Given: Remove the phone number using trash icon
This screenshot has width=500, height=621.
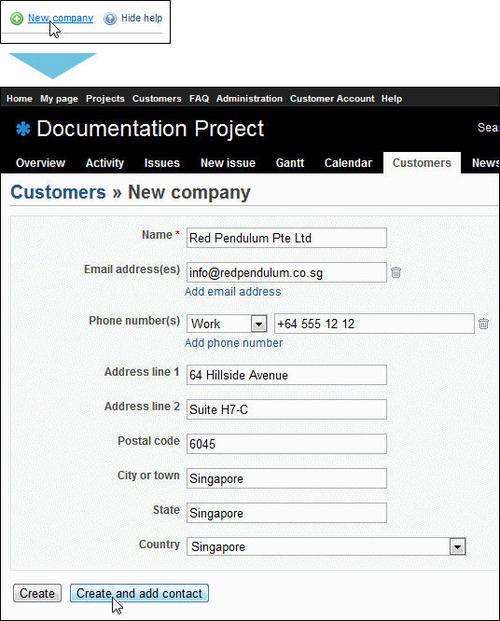Looking at the screenshot, I should coord(483,323).
